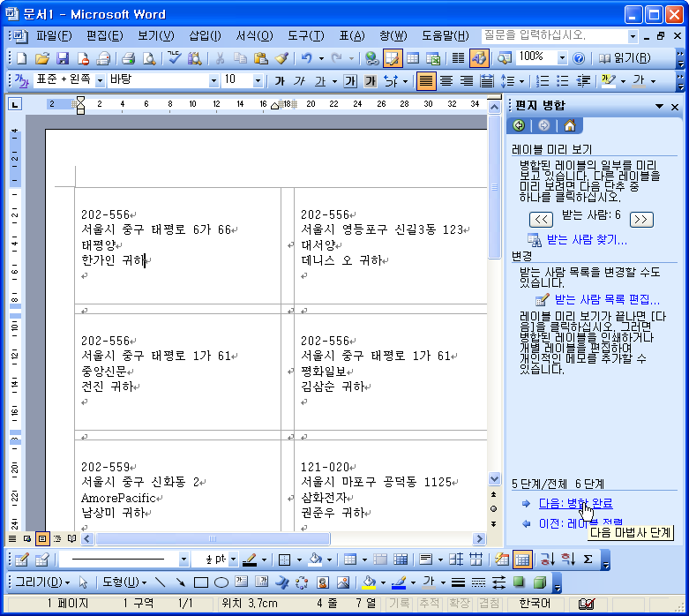This screenshot has width=689, height=616.
Task: Open Word help with the question mark icon
Action: coord(579,58)
